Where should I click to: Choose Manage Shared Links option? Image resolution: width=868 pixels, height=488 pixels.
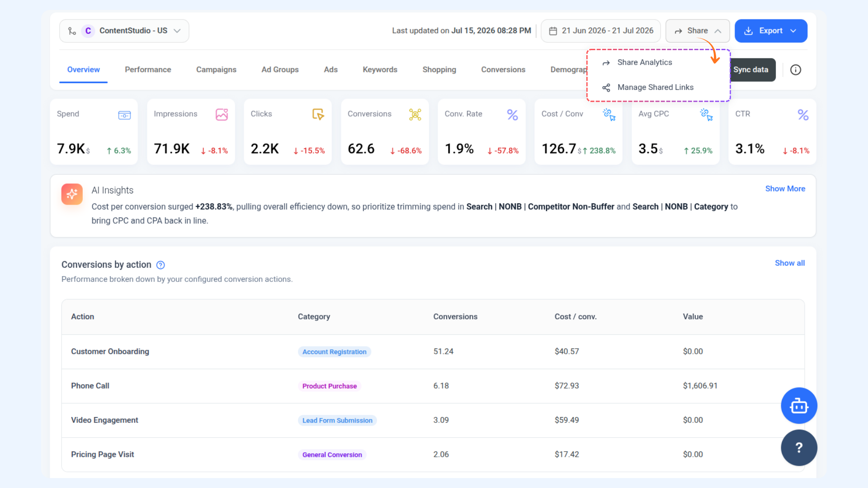[655, 87]
